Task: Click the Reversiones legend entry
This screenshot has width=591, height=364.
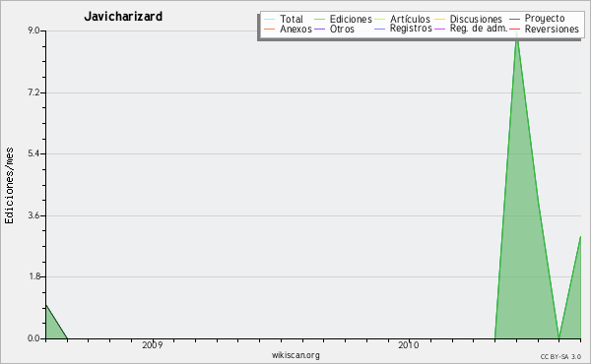Action: pyautogui.click(x=545, y=29)
